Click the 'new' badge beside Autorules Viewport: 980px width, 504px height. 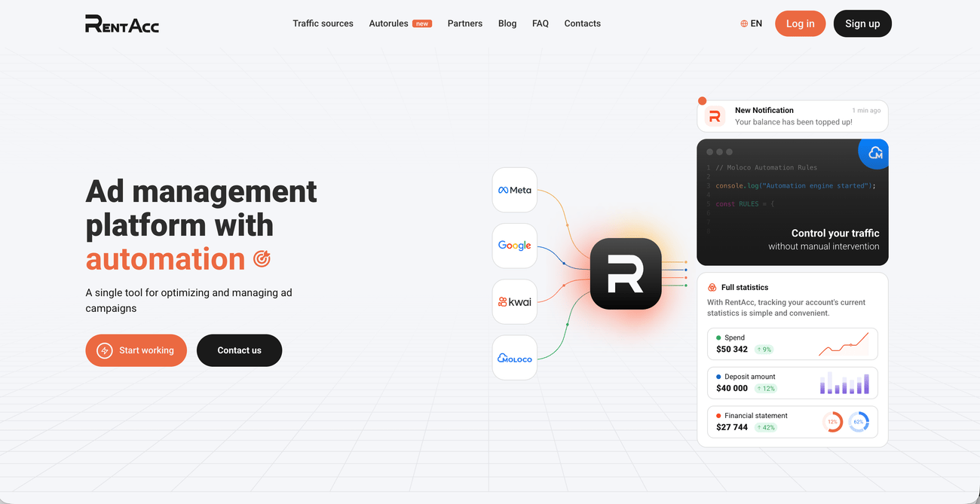pyautogui.click(x=422, y=24)
